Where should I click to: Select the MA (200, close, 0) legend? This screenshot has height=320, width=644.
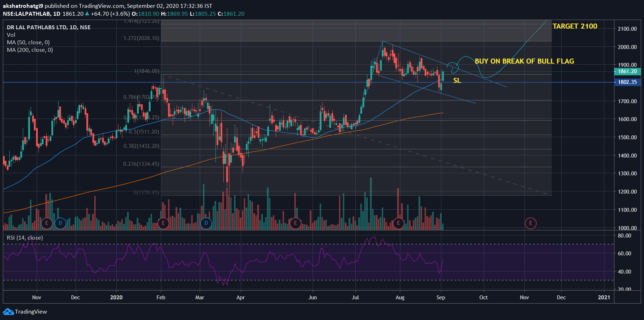pos(30,50)
